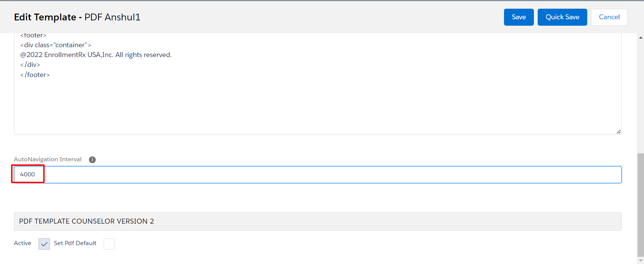Enable the Set Pdf Default checkbox
The width and height of the screenshot is (644, 264).
[109, 244]
